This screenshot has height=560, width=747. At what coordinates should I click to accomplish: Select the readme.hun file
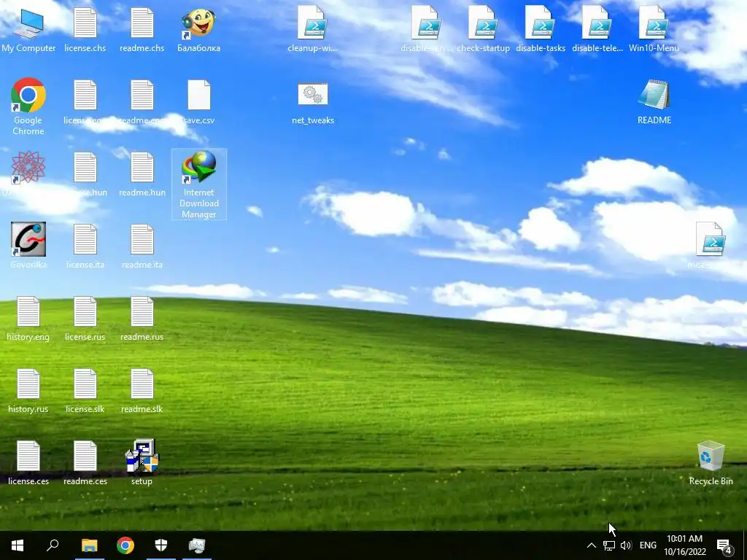(142, 174)
